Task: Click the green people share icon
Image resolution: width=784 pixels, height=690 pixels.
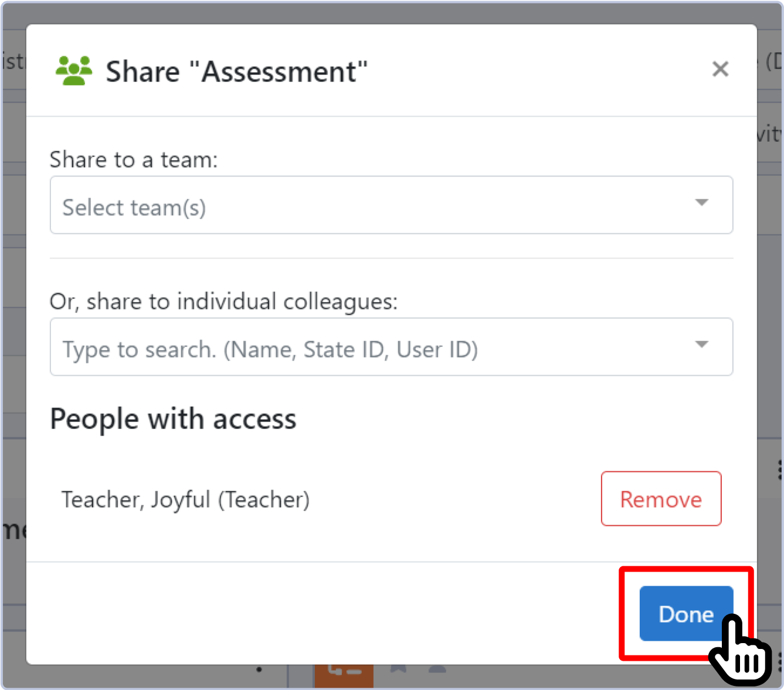Action: coord(74,71)
